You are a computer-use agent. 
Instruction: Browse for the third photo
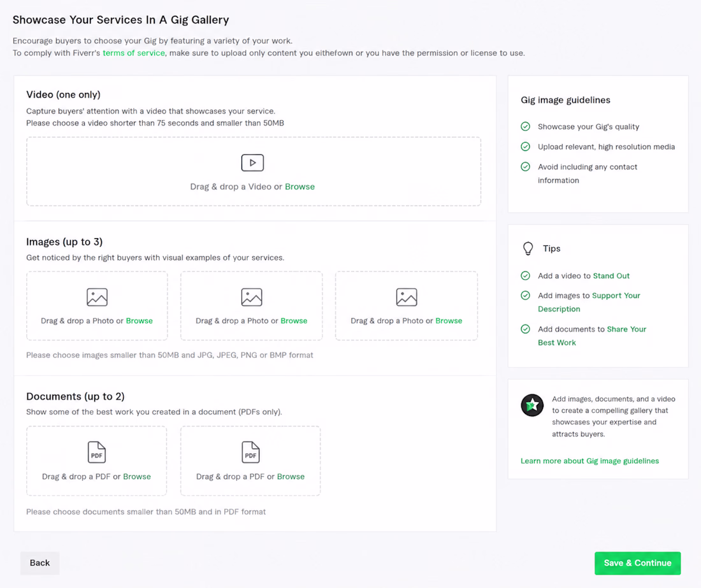[x=449, y=321]
